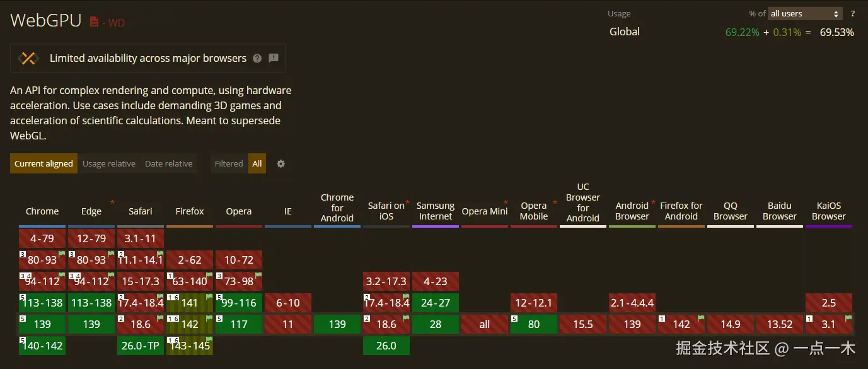The image size is (868, 369).
Task: Switch to the Filtered browser view
Action: click(x=228, y=163)
